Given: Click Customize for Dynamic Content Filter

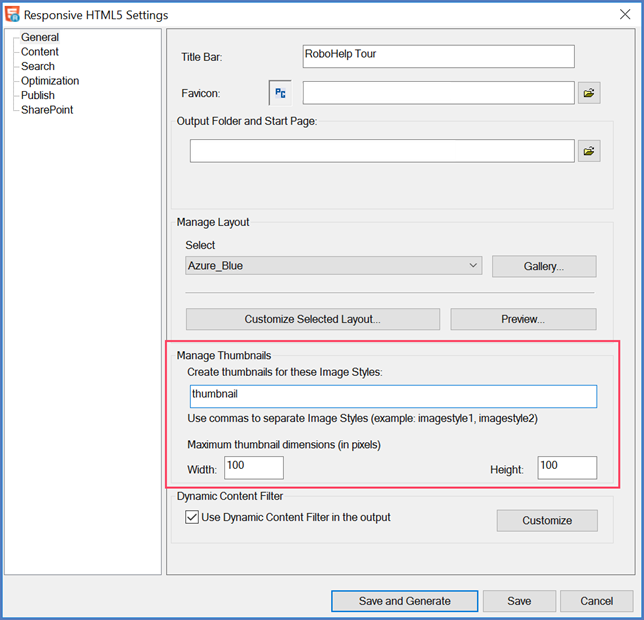Looking at the screenshot, I should click(x=546, y=520).
